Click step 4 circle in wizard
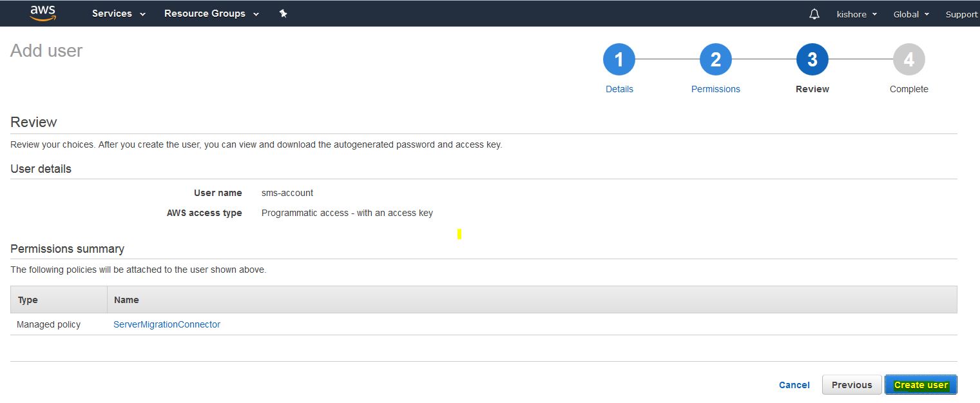980x403 pixels. point(908,60)
